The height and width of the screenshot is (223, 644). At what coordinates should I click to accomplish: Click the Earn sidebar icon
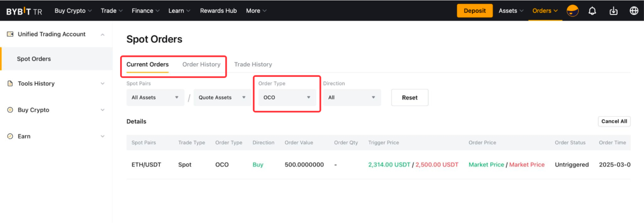10,136
